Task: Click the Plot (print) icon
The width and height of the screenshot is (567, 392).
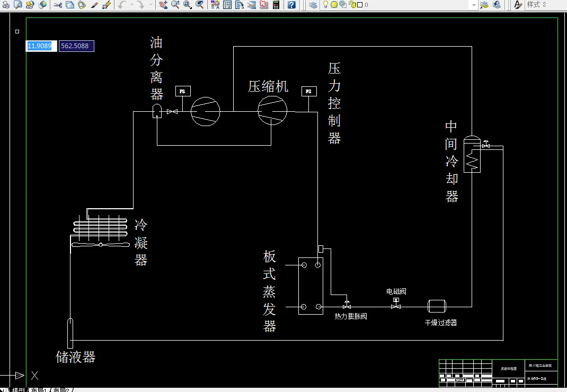Action: pyautogui.click(x=6, y=5)
